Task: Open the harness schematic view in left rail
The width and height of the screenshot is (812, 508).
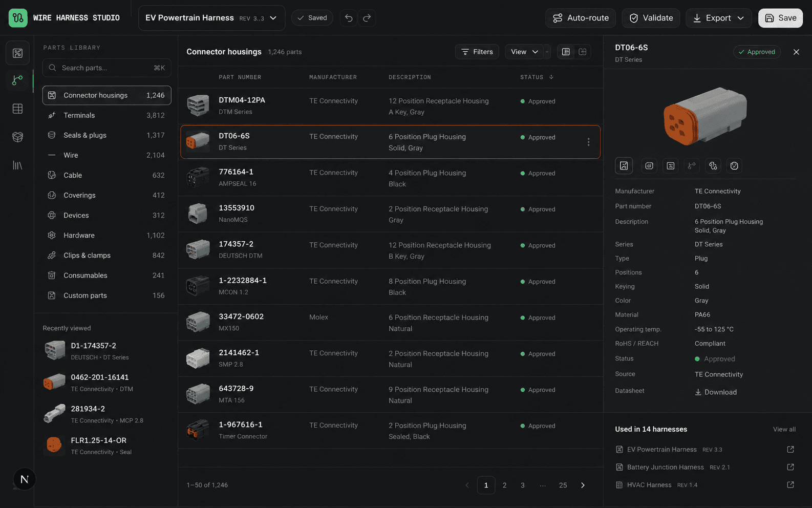Action: coord(18,53)
